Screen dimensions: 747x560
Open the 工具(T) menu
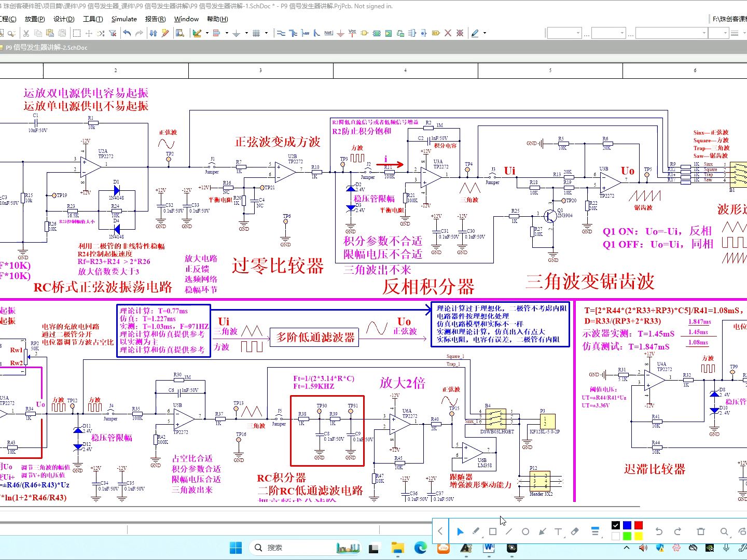(93, 19)
